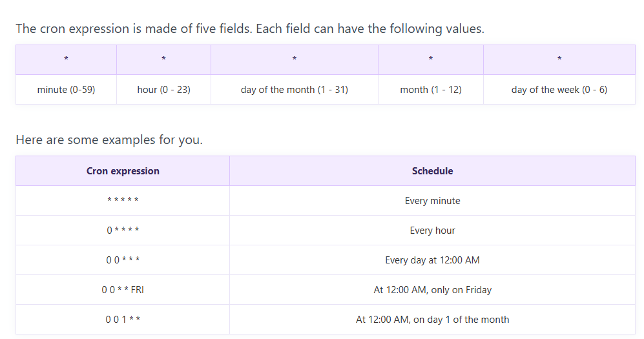
Task: Select the "month (1 - 12)" cell
Action: pyautogui.click(x=430, y=90)
